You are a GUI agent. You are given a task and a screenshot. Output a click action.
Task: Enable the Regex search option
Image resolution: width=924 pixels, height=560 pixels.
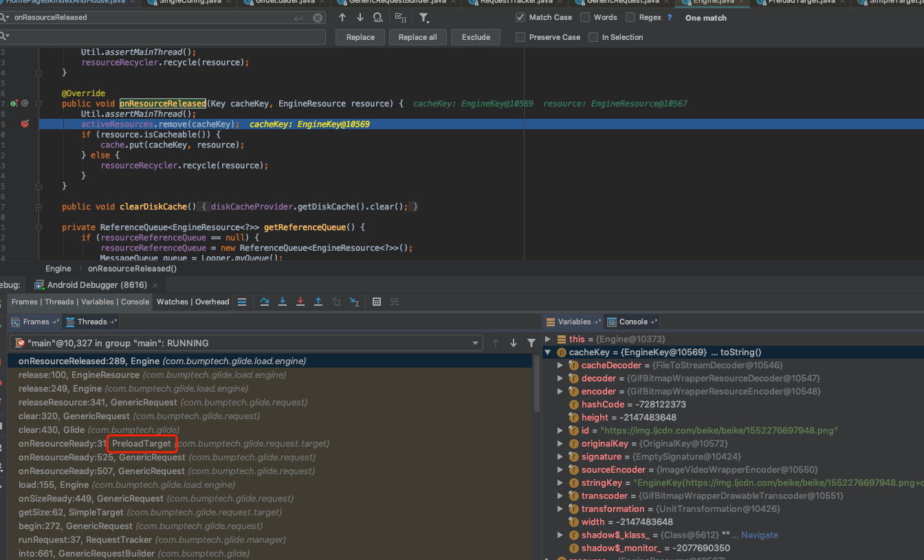pos(630,17)
